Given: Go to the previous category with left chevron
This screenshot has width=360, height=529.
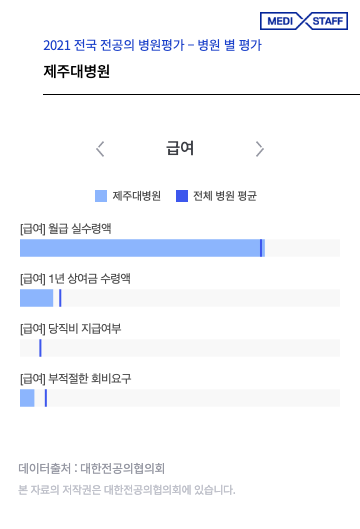Looking at the screenshot, I should tap(100, 149).
